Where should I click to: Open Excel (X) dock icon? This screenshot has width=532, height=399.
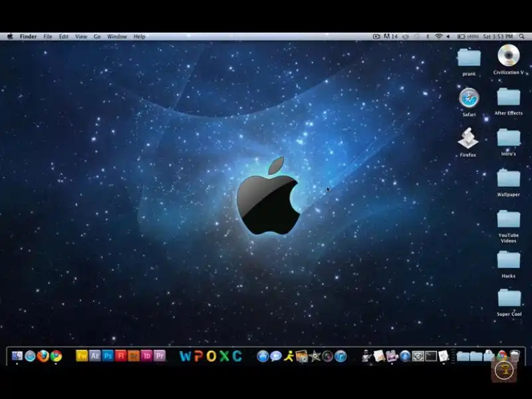[x=224, y=356]
